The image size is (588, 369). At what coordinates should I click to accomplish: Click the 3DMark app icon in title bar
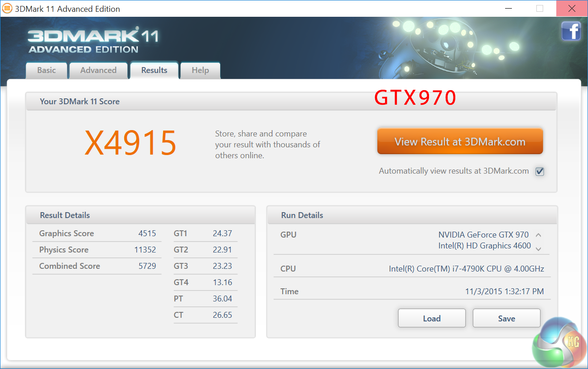pos(8,8)
